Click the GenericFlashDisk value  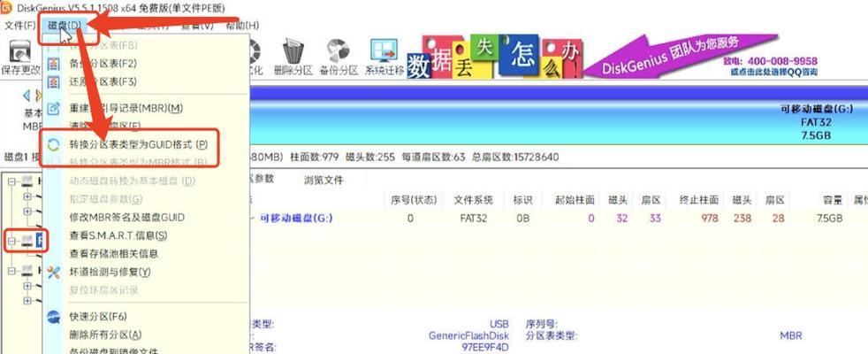click(468, 335)
